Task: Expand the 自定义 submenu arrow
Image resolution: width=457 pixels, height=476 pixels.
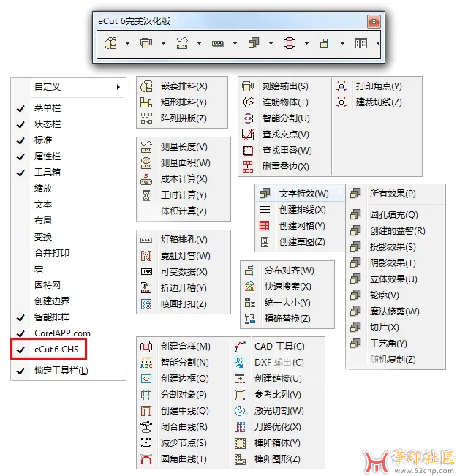Action: [118, 87]
